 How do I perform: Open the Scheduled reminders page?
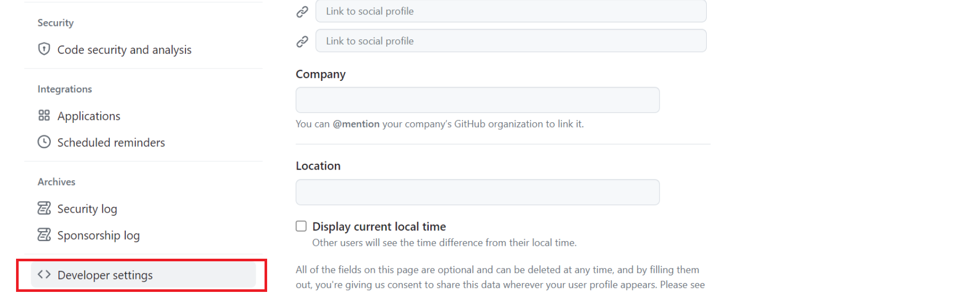click(111, 143)
